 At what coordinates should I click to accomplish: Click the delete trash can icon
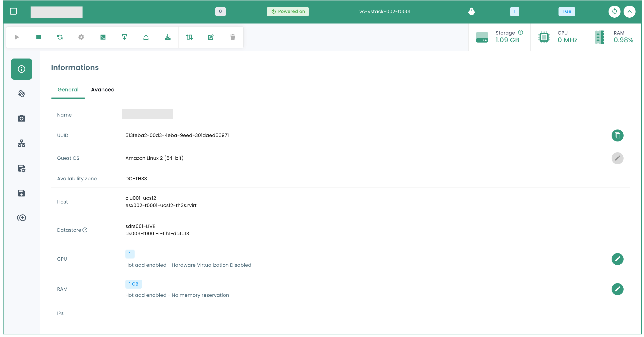coord(232,37)
